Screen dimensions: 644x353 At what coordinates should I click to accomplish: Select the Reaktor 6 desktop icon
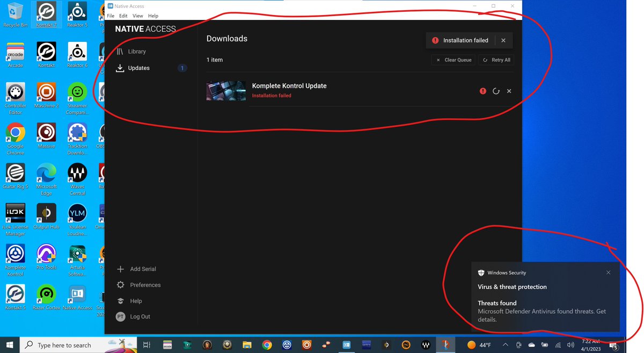pyautogui.click(x=77, y=55)
